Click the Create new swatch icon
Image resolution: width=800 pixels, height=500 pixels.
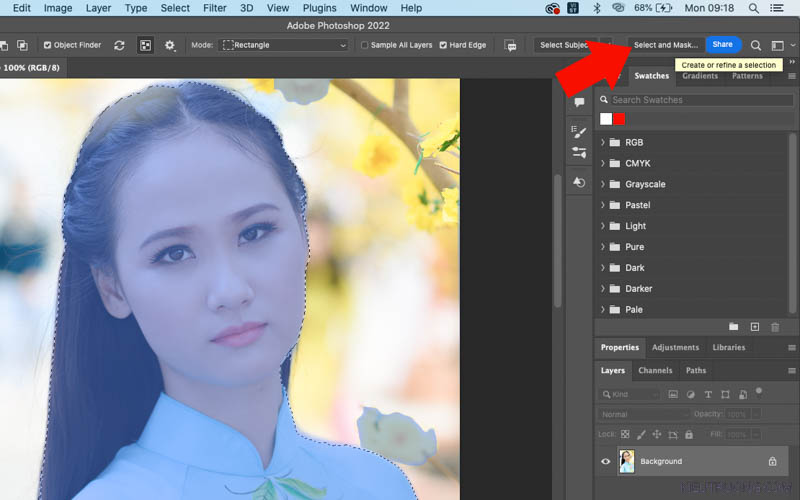(755, 327)
